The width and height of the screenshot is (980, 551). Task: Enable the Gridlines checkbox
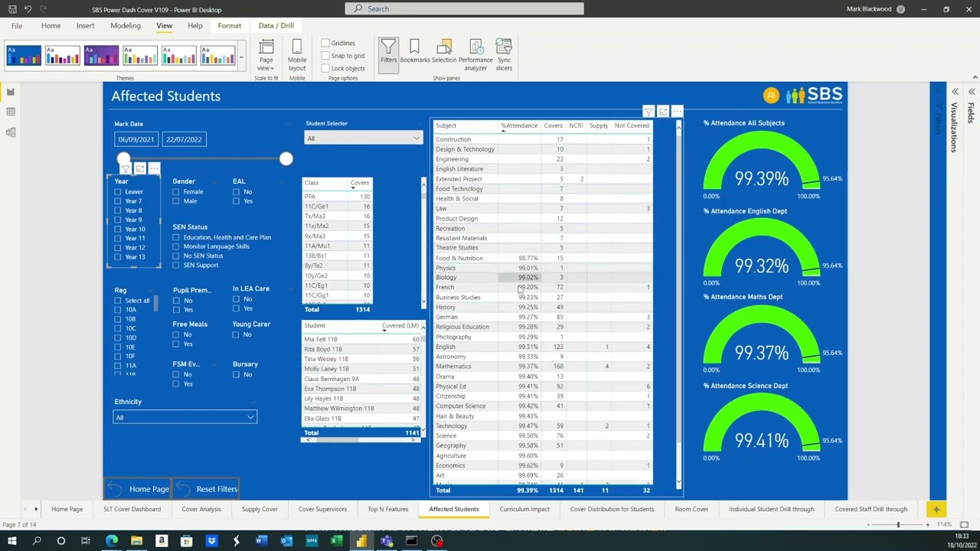click(x=325, y=43)
